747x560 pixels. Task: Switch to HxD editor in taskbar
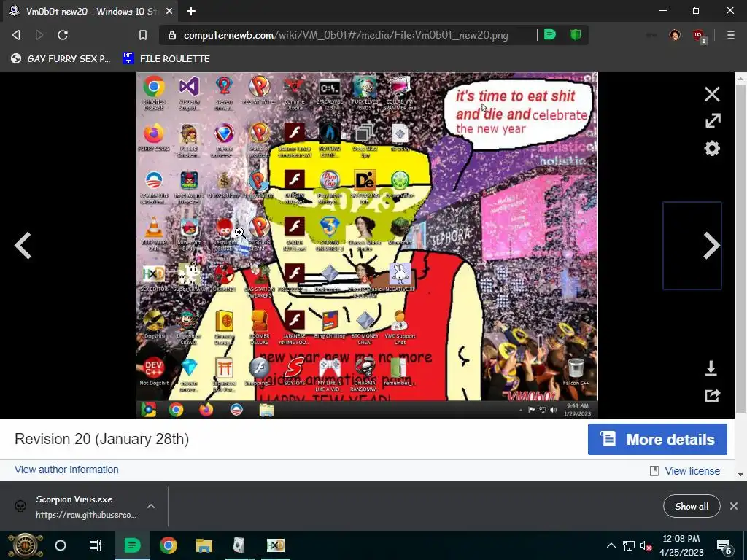[275, 545]
